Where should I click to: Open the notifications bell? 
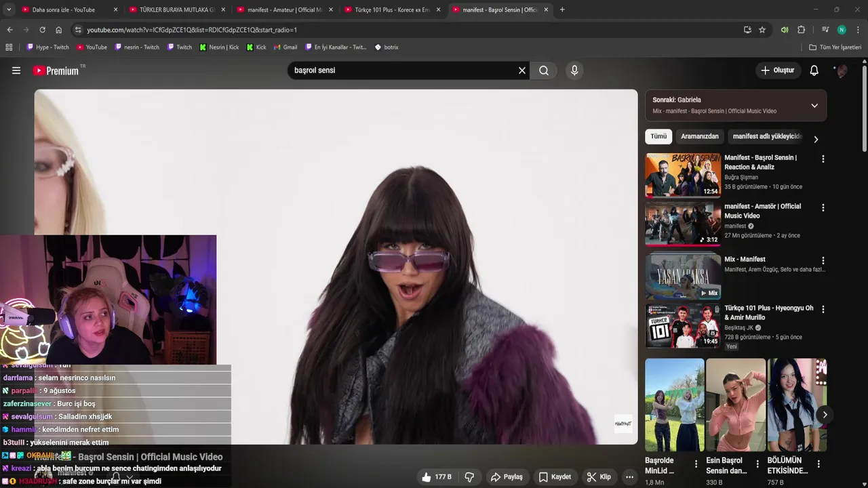[x=814, y=70]
